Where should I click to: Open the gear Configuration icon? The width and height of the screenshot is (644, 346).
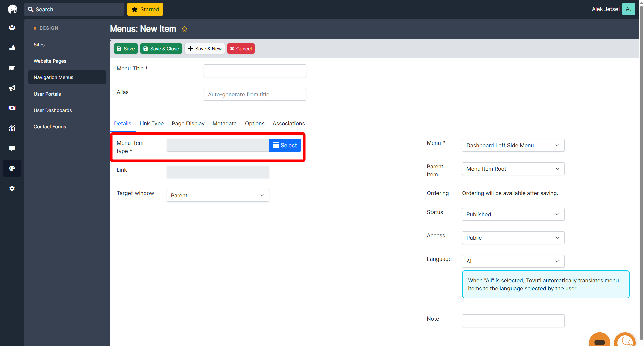[12, 188]
